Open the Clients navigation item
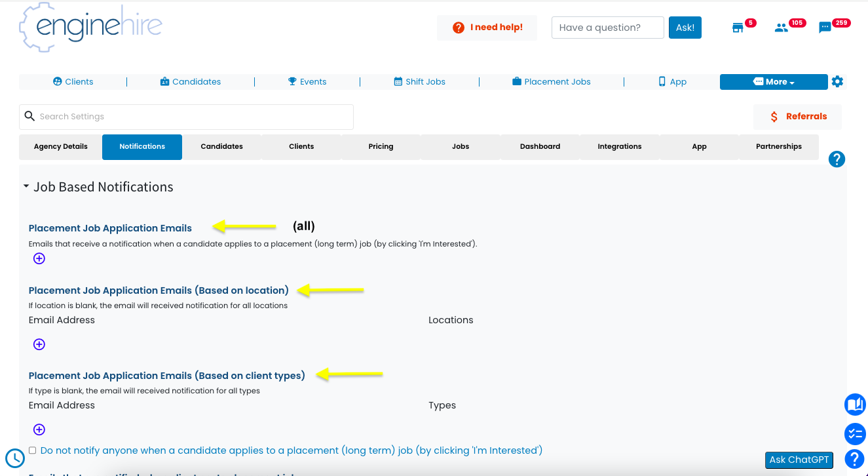Image resolution: width=868 pixels, height=476 pixels. pos(73,82)
